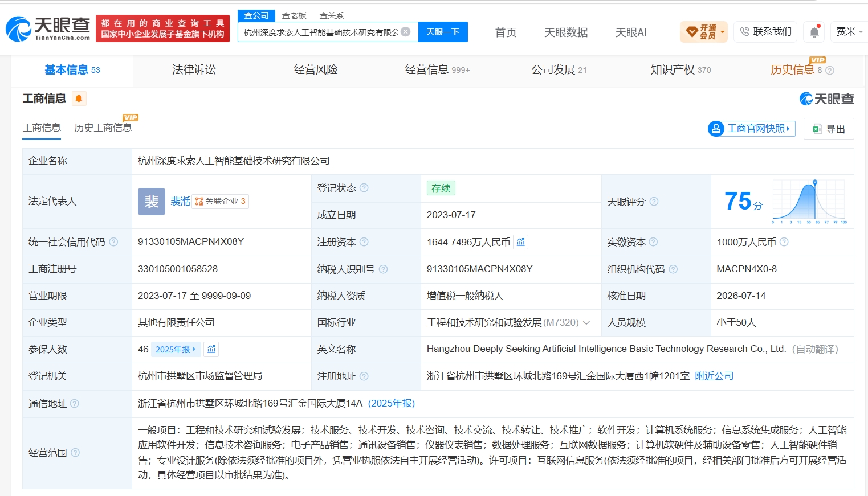
Task: Open the 公司发展 tab
Action: [559, 70]
